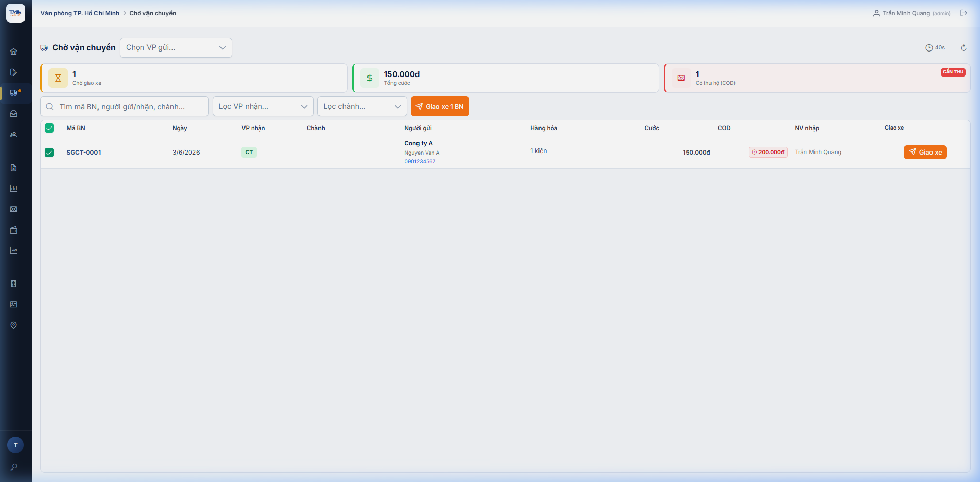Image resolution: width=980 pixels, height=482 pixels.
Task: Open the create waybill pencil icon in sidebar
Action: [14, 72]
